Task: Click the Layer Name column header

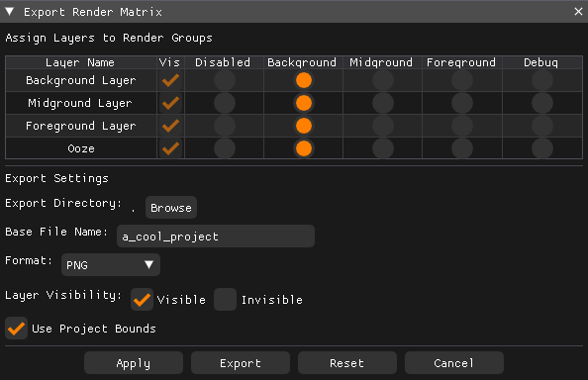Action: [x=80, y=62]
